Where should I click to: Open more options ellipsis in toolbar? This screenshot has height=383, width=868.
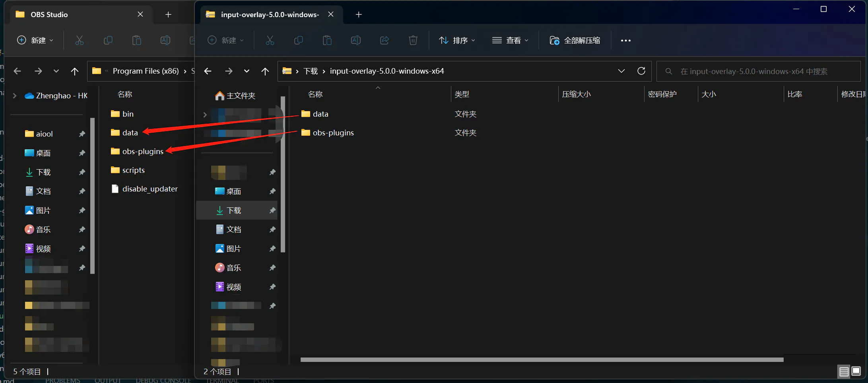(x=626, y=40)
